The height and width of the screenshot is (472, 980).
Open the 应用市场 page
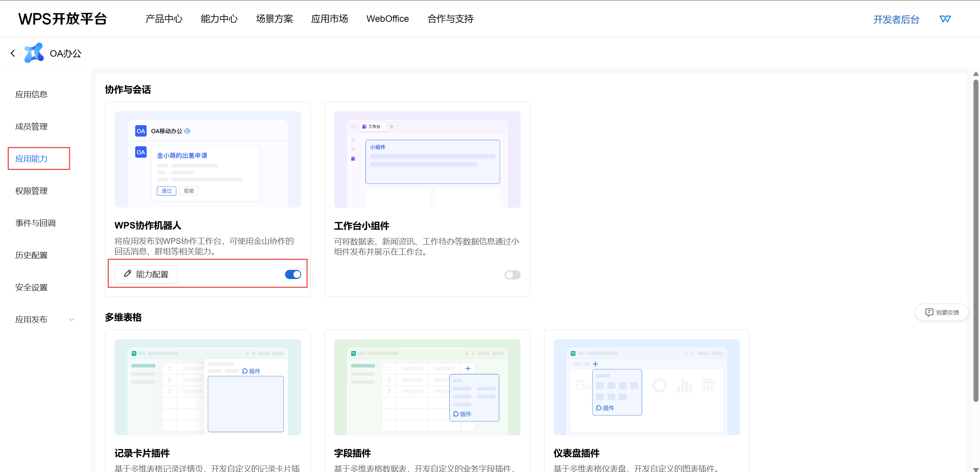(329, 19)
